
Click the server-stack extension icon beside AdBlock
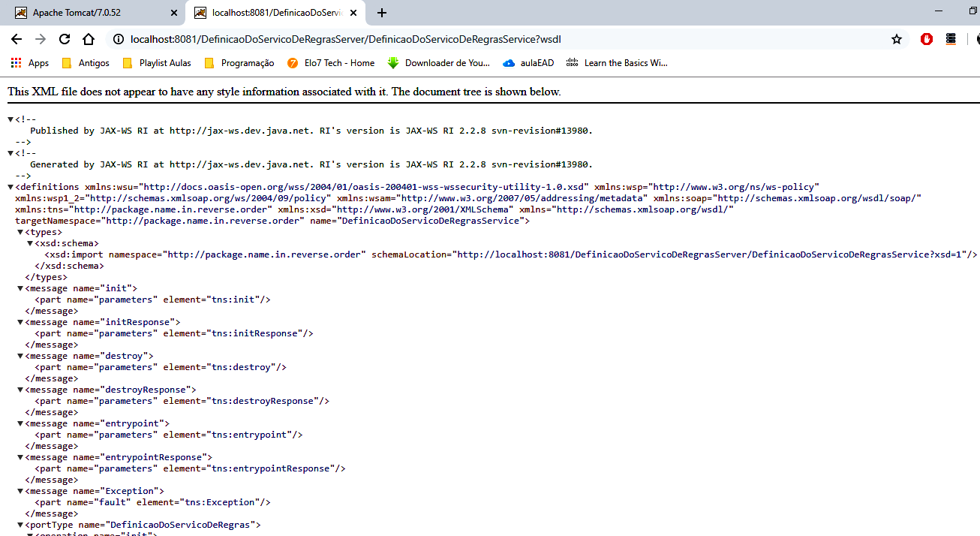[x=951, y=39]
